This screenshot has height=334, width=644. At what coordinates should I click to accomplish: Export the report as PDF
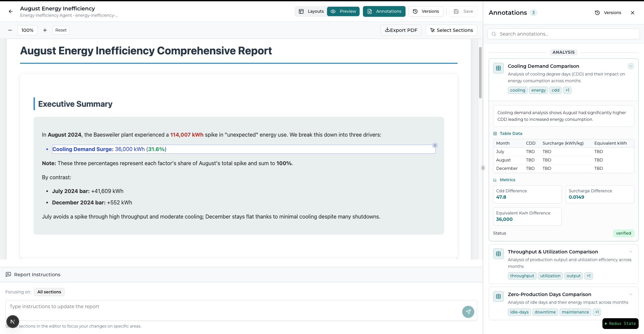401,30
